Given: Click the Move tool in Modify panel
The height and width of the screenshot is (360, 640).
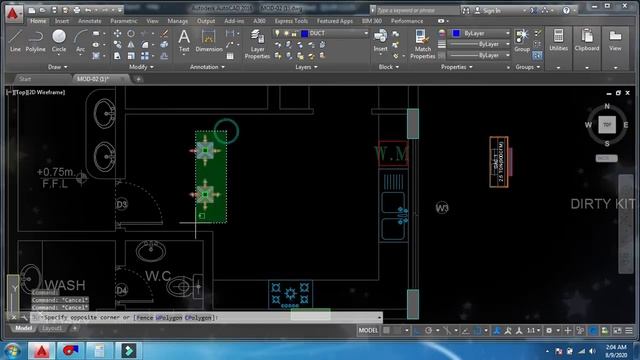Looking at the screenshot, I should click(x=117, y=33).
